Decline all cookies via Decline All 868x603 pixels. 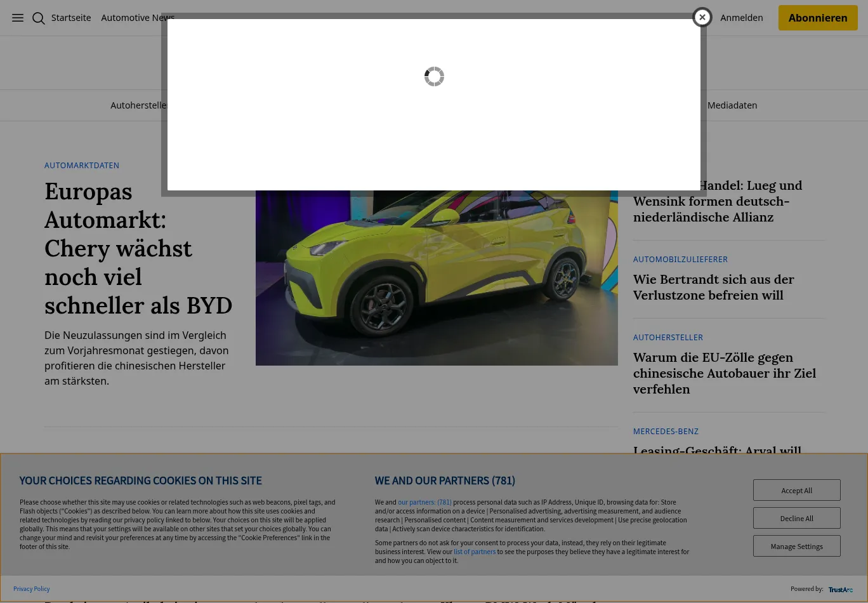coord(797,518)
